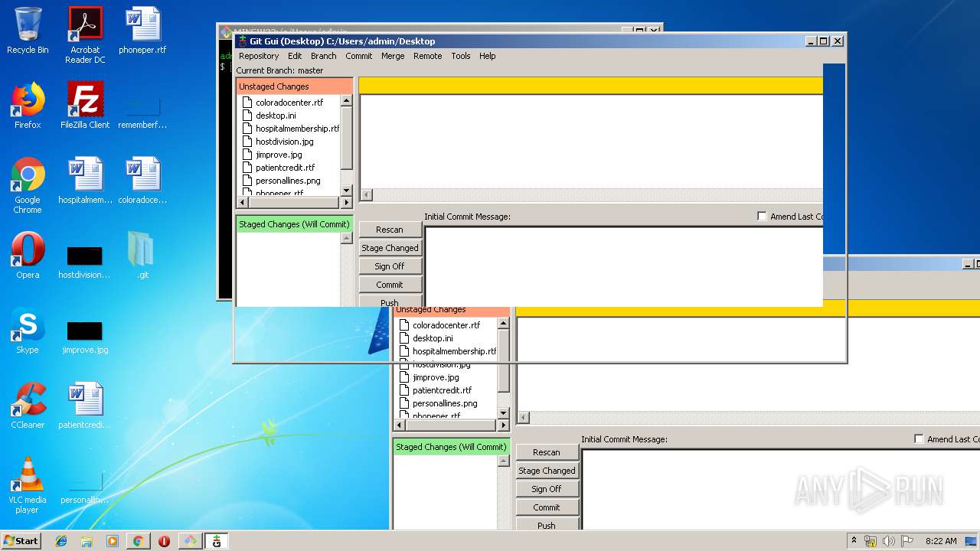The height and width of the screenshot is (551, 980).
Task: Click Sign Off in rear Git Gui window
Action: (547, 489)
